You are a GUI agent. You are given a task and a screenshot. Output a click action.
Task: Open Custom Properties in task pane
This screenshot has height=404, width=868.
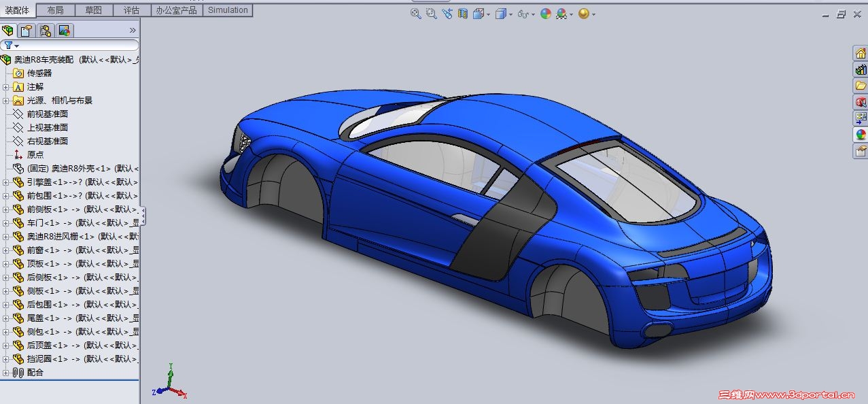(861, 151)
